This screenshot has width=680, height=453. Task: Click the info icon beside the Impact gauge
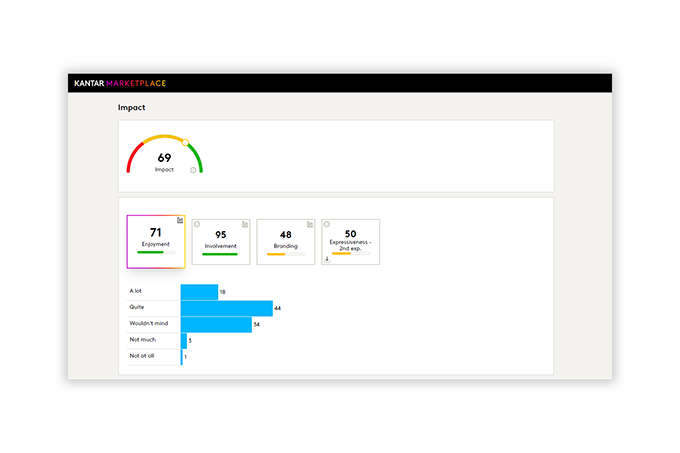click(193, 170)
